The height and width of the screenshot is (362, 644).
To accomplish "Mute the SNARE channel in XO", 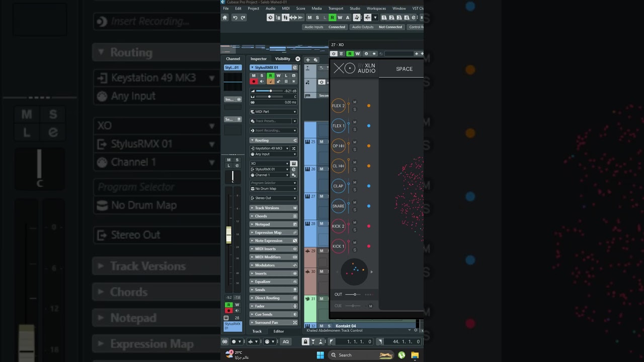I will pos(355,203).
